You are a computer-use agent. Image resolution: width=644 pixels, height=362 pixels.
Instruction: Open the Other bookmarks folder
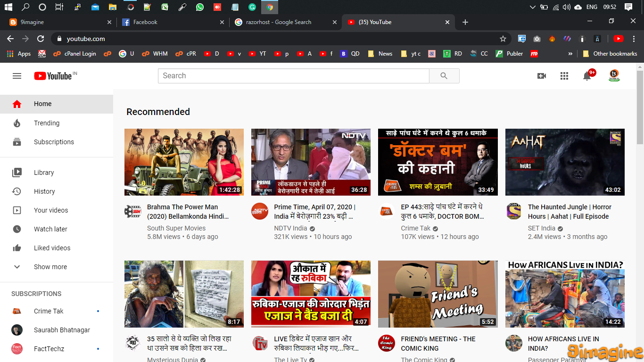pos(610,54)
